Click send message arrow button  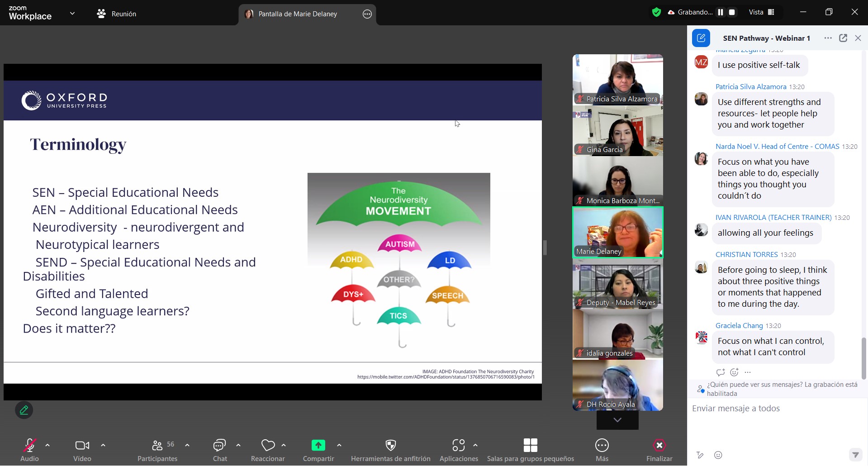855,454
